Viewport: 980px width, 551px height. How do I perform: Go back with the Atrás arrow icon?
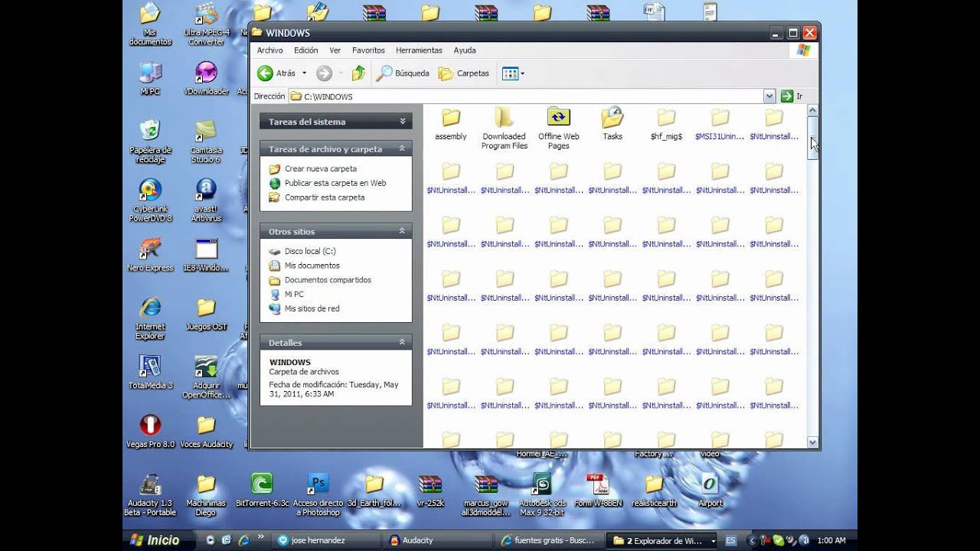pos(265,73)
